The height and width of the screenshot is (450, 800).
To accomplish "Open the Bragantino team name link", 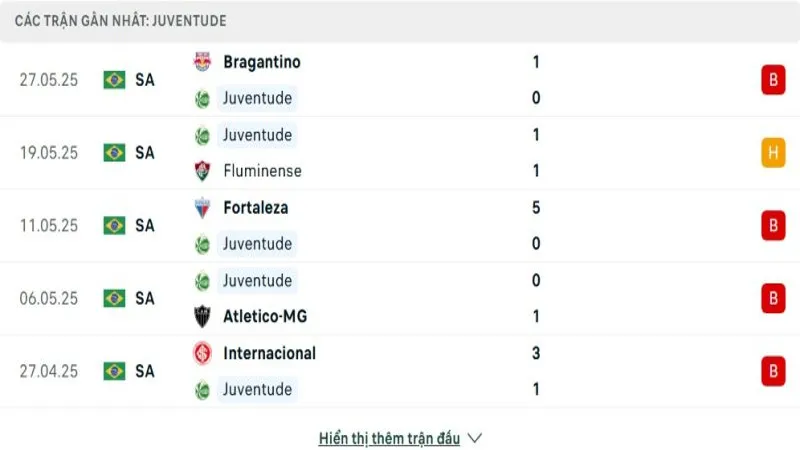I will click(262, 62).
